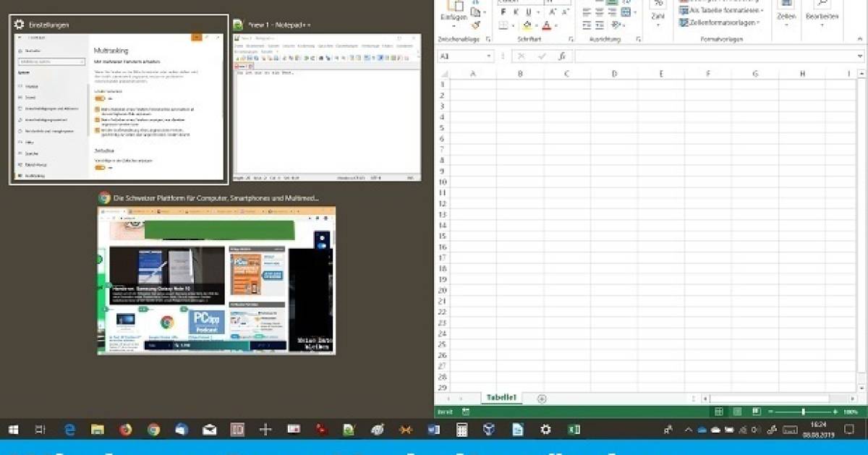The image size is (868, 455).
Task: Select the Notepad++ window thumbnail
Action: pyautogui.click(x=326, y=98)
